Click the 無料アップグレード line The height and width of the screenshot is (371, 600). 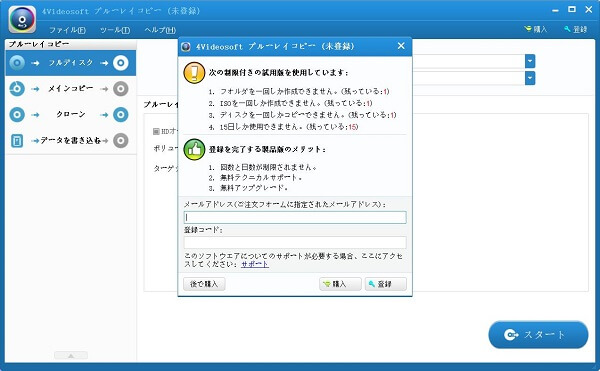(249, 188)
